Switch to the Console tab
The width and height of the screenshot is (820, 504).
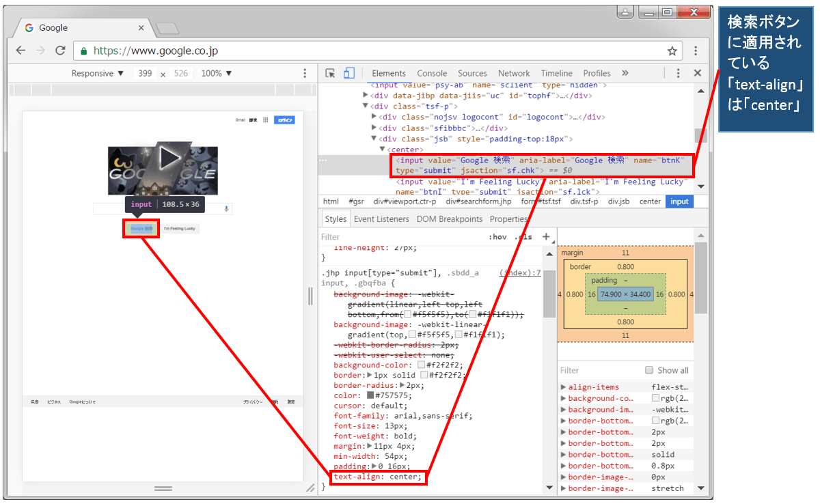[x=432, y=73]
